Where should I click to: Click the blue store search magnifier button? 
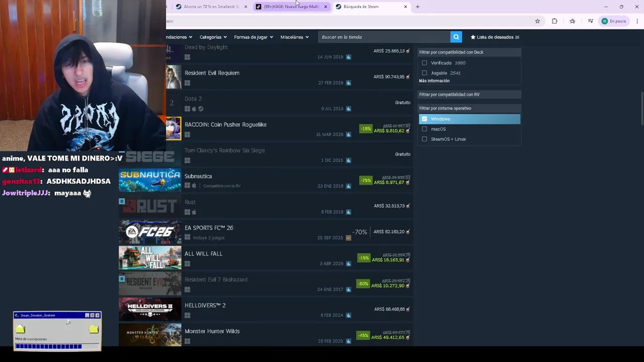(456, 37)
